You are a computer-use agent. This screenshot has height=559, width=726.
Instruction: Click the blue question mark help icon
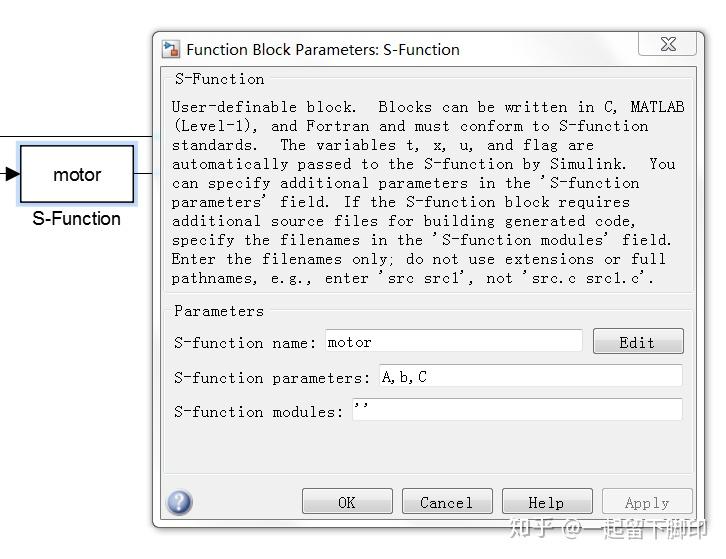[180, 502]
